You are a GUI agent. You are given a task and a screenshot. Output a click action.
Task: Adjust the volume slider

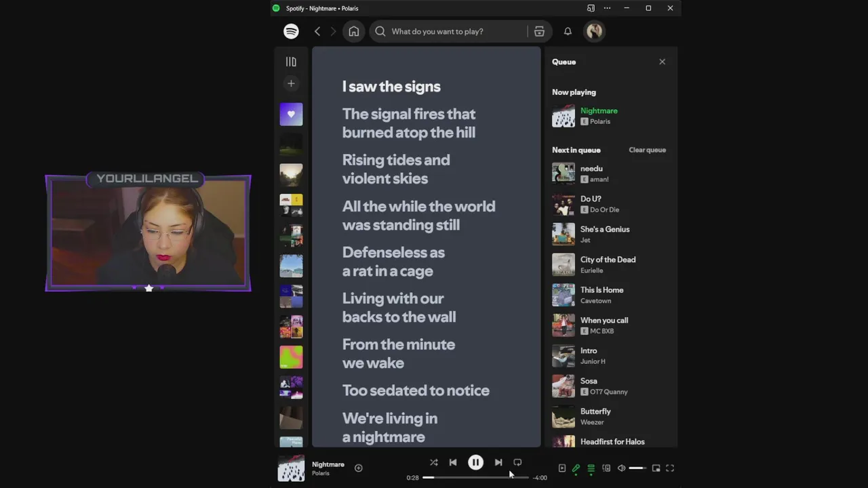coord(637,468)
